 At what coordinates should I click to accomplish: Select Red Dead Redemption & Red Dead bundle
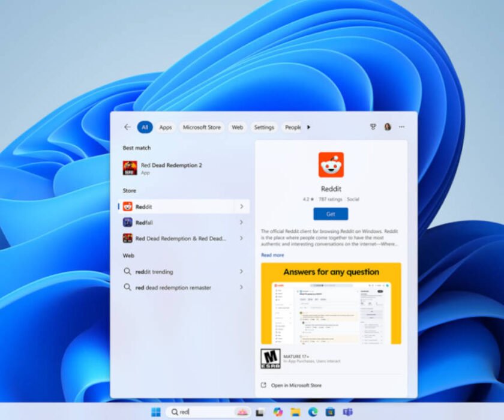183,238
